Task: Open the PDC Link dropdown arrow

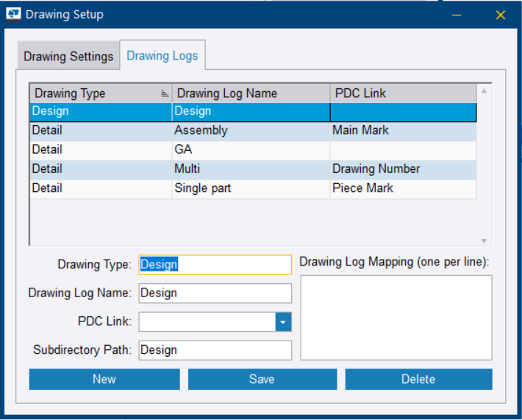Action: tap(283, 322)
